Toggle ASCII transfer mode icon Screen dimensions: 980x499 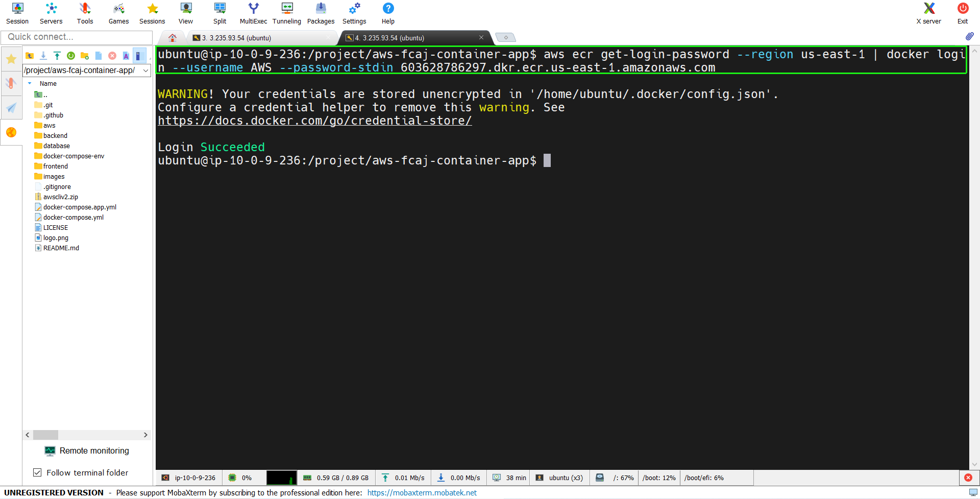point(126,56)
